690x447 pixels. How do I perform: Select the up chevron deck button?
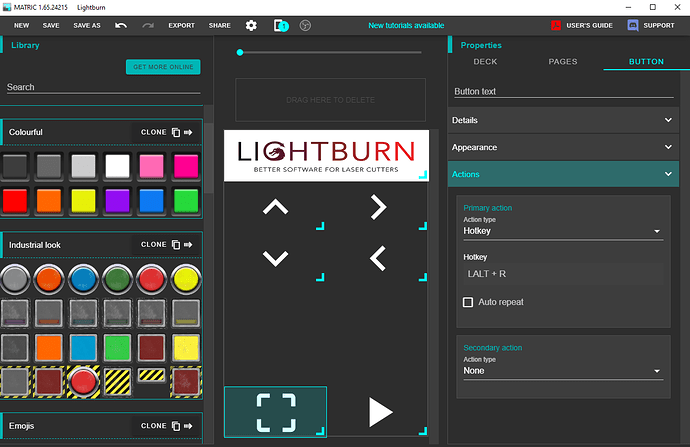point(275,207)
